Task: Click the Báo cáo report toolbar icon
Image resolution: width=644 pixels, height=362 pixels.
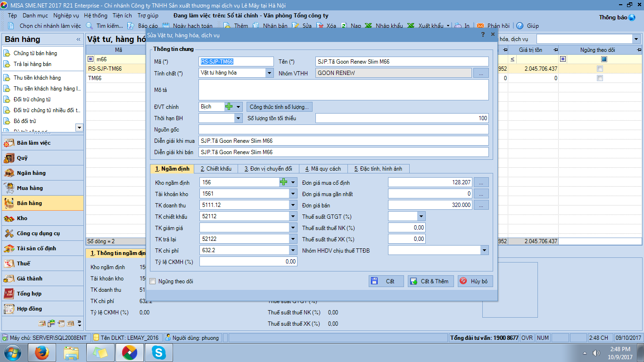Action: [131, 26]
